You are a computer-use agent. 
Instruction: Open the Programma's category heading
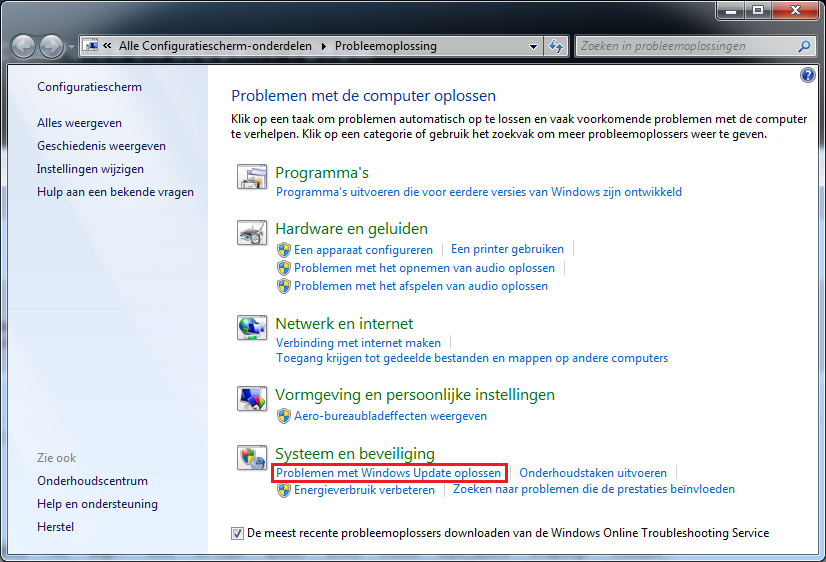coord(322,173)
